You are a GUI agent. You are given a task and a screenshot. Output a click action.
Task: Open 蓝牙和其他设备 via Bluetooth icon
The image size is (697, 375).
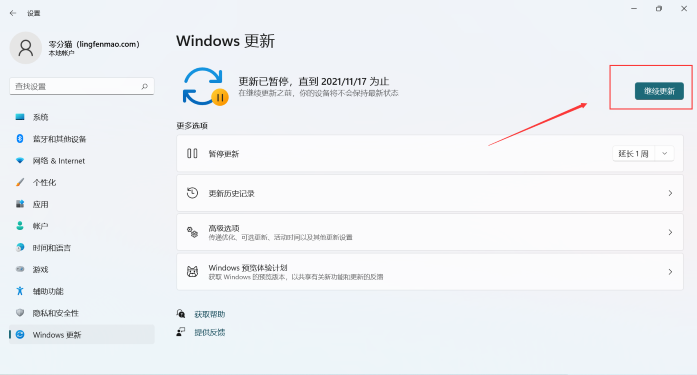click(x=20, y=139)
